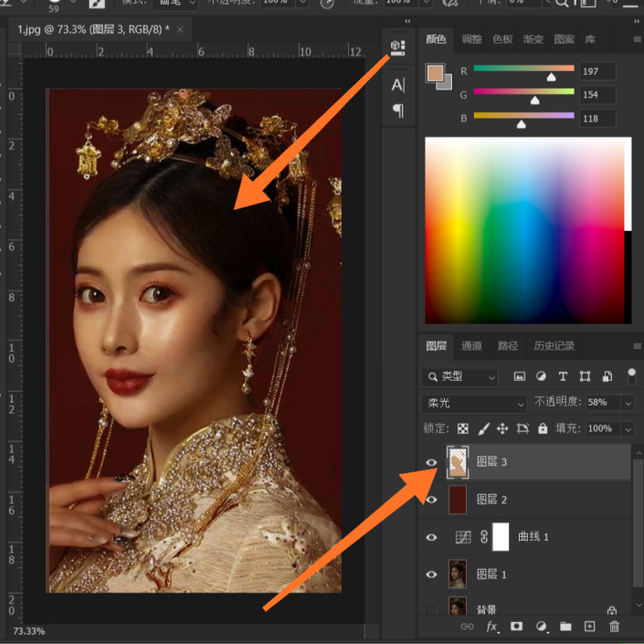The image size is (644, 644).
Task: Filter layers by type (T) icon
Action: (563, 376)
